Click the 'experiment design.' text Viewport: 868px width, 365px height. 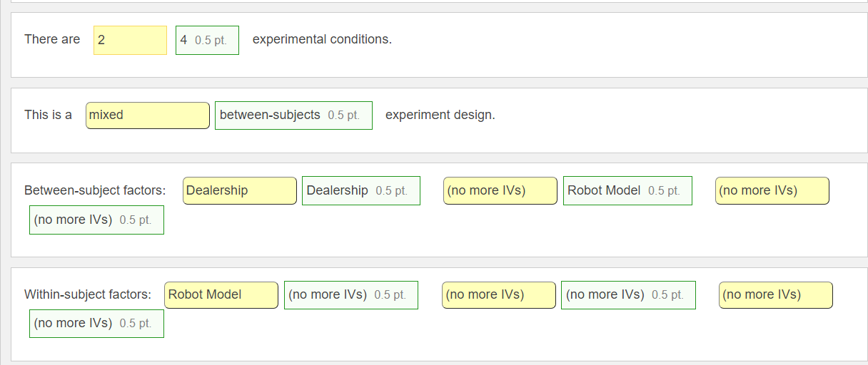tap(440, 115)
